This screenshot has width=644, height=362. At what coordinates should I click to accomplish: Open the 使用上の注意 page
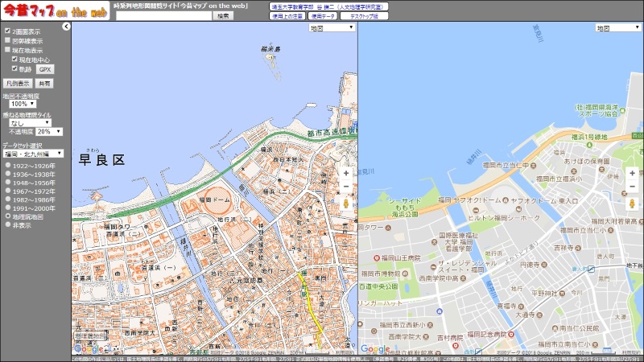coord(287,15)
